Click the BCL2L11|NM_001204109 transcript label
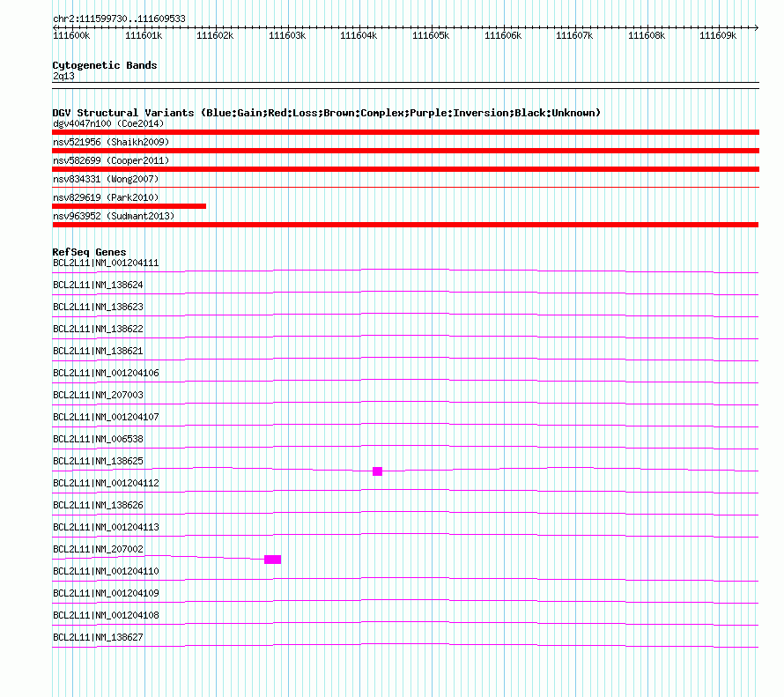The image size is (784, 697). click(x=106, y=593)
